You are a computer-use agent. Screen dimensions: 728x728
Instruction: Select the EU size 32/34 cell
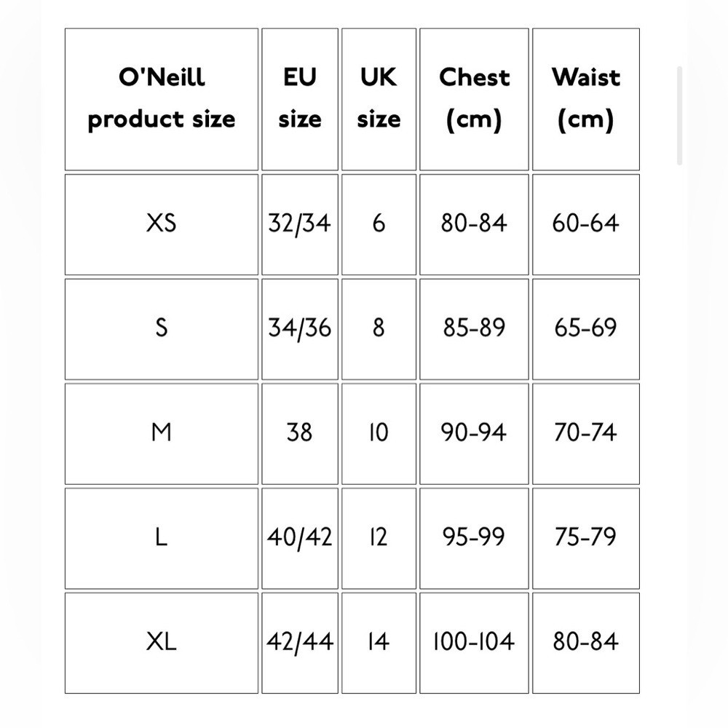(x=300, y=225)
